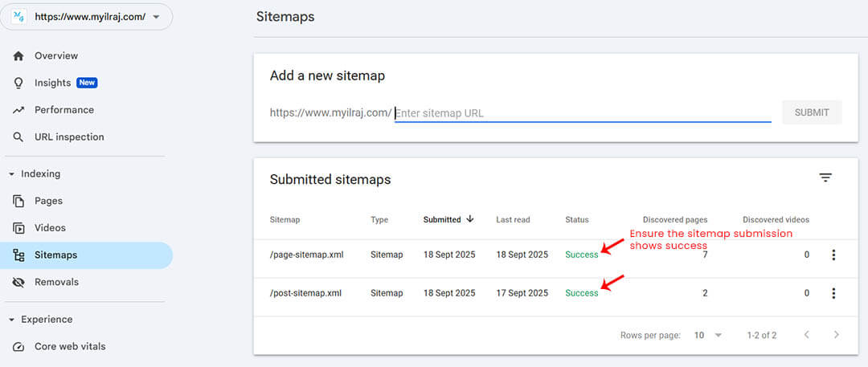
Task: Click the Overview home icon
Action: pyautogui.click(x=18, y=56)
